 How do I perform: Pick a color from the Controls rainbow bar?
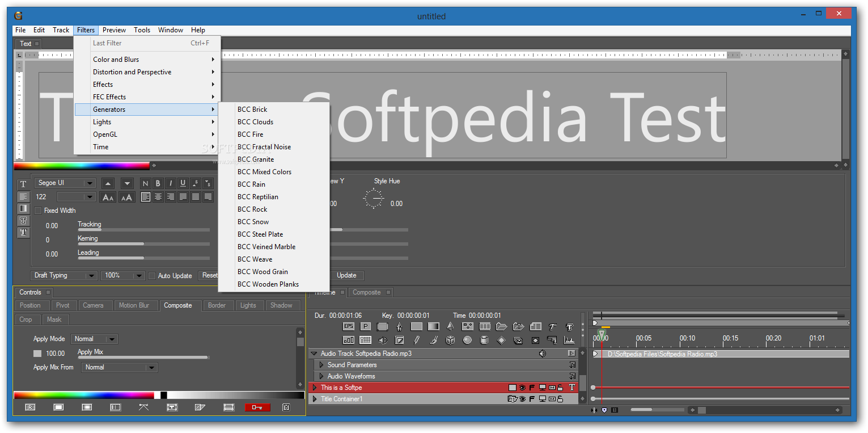pyautogui.click(x=84, y=395)
